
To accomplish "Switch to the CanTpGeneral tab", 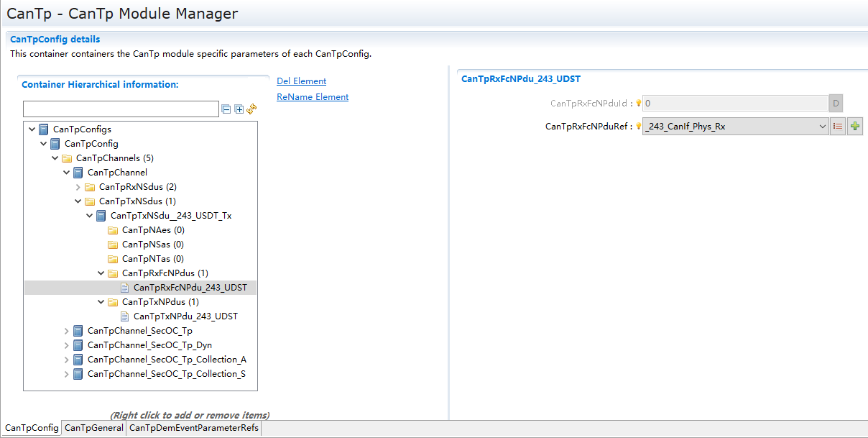I will tap(93, 428).
